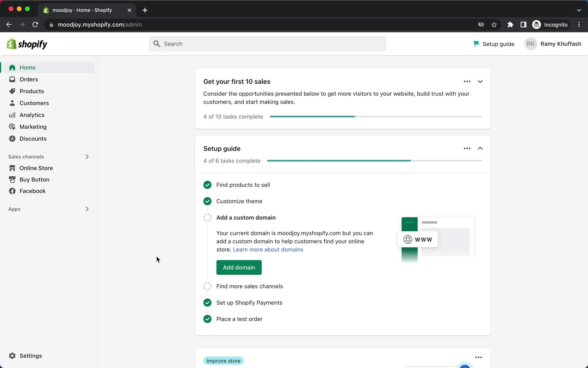Expand Apps chevron in sidebar

click(87, 209)
